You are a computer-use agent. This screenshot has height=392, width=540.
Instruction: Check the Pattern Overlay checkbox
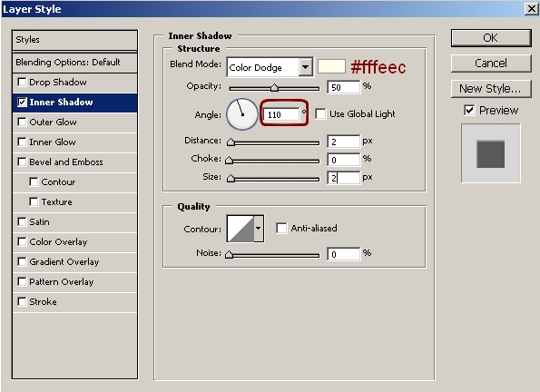coord(22,281)
